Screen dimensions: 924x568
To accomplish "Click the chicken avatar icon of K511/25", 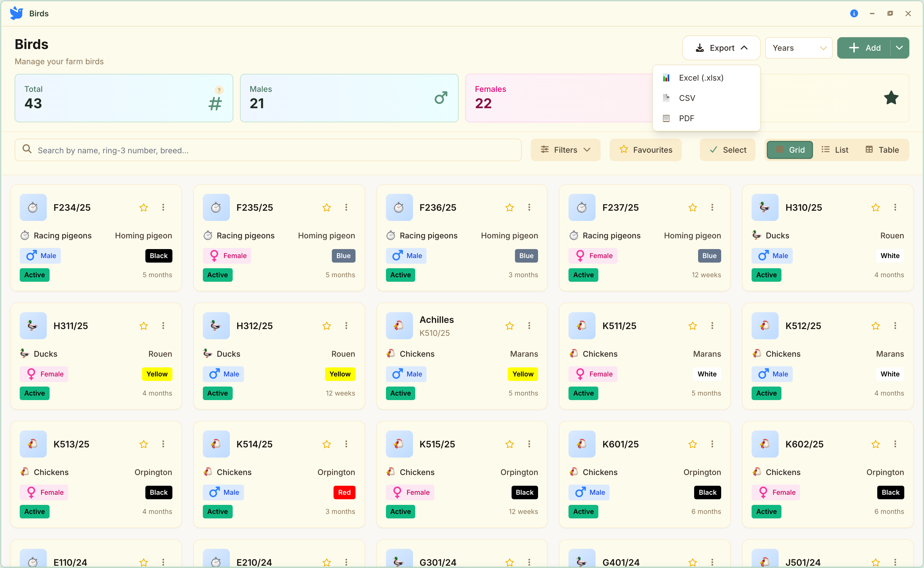I will (x=582, y=326).
